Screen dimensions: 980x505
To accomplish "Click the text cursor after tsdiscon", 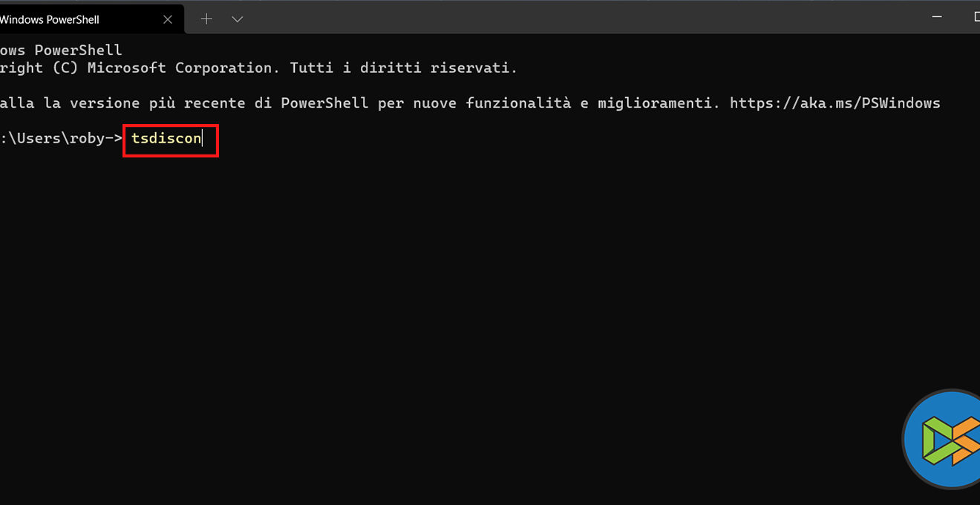I will (203, 139).
